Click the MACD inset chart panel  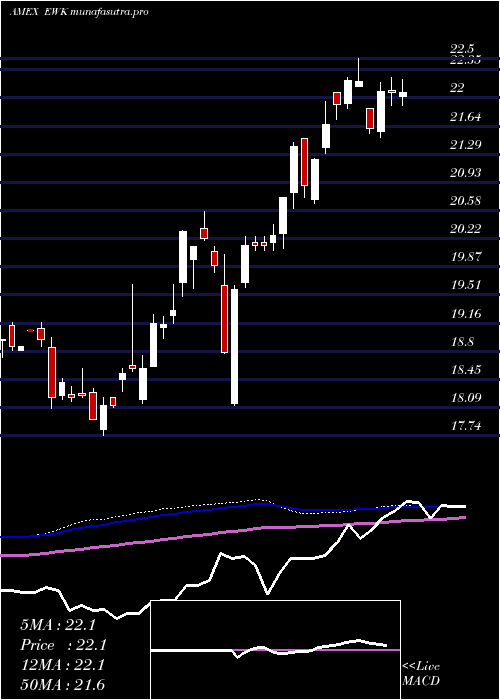click(275, 650)
